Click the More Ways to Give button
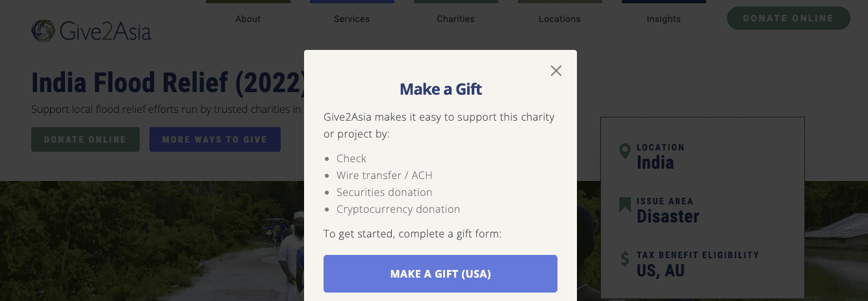868x301 pixels. (214, 139)
